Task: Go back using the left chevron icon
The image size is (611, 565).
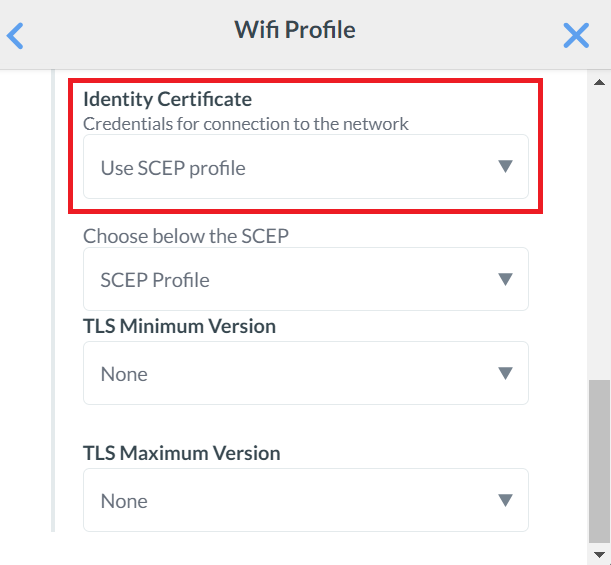Action: (15, 37)
